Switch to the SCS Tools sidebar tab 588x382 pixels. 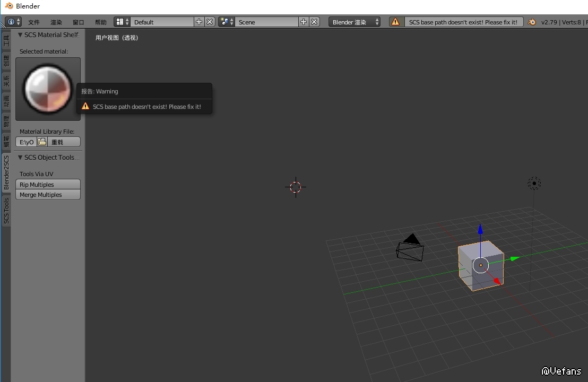(6, 211)
